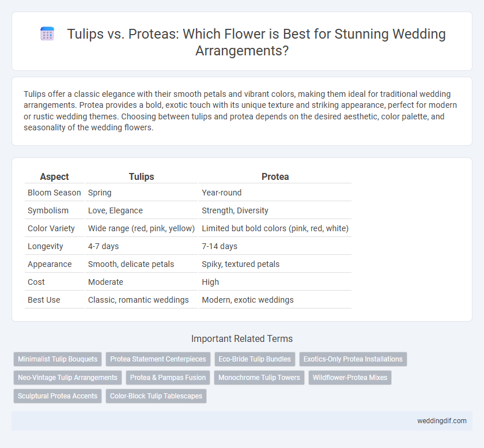Image resolution: width=484 pixels, height=448 pixels.
Task: Click the calendar icon beside the title
Action: pos(47,33)
